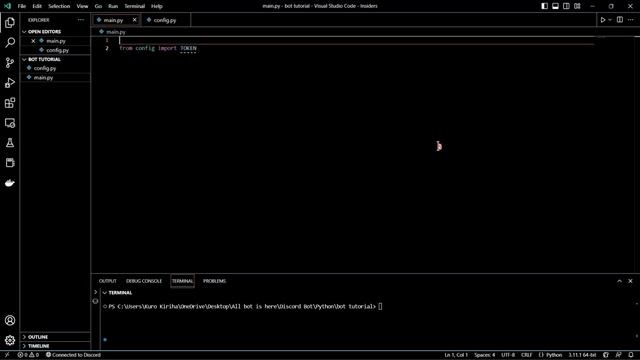This screenshot has width=640, height=360.
Task: Open the Run menu
Action: (x=113, y=6)
